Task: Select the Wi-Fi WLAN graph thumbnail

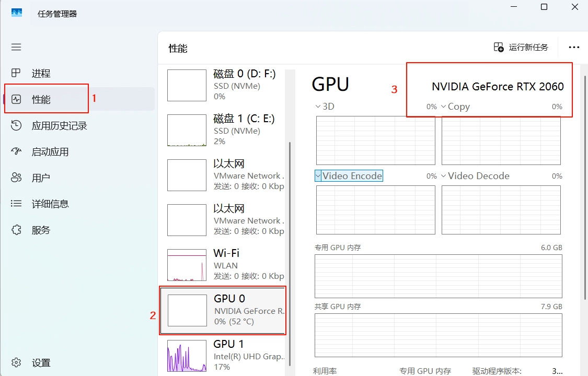Action: 187,265
